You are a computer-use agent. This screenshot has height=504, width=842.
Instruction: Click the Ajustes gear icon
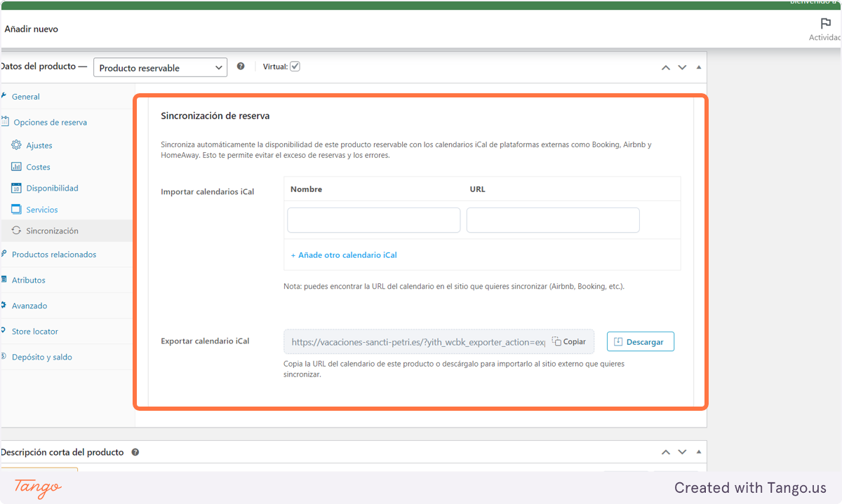(x=16, y=145)
